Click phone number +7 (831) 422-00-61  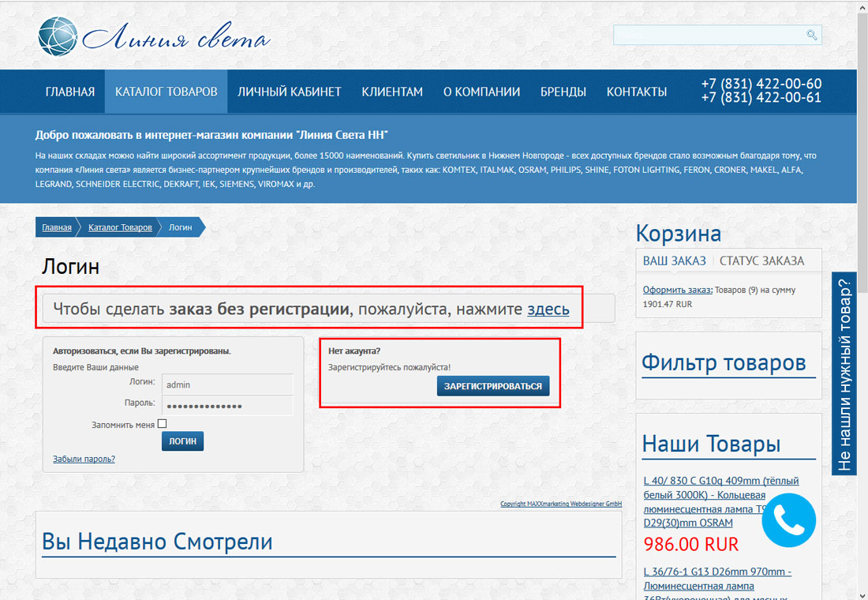coord(761,98)
